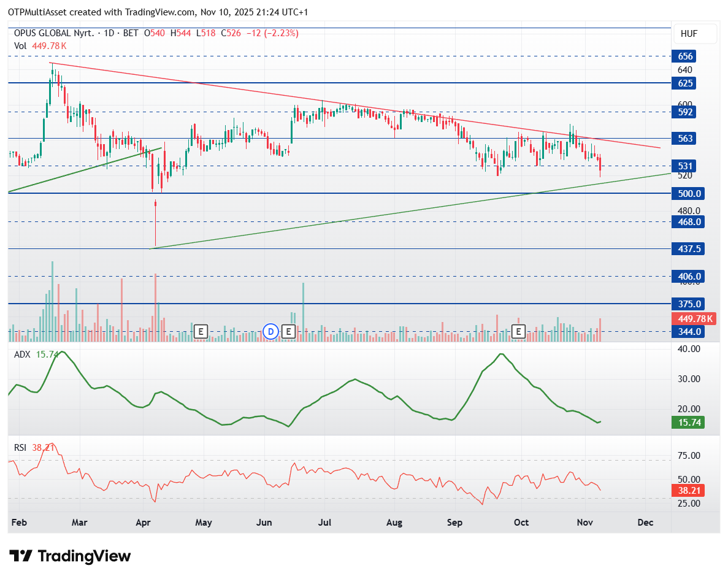Open the earnings E marker just before May
Image resolution: width=728 pixels, height=579 pixels.
[201, 332]
